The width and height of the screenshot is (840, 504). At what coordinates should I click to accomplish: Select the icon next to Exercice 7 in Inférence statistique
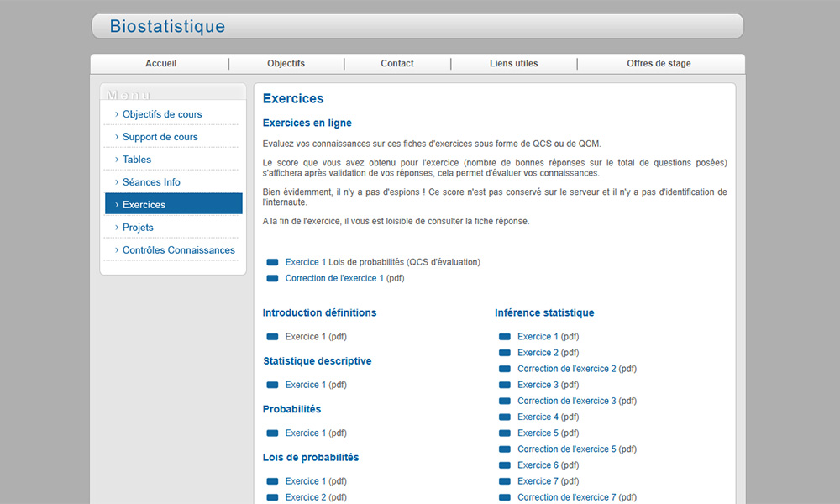[x=504, y=480]
